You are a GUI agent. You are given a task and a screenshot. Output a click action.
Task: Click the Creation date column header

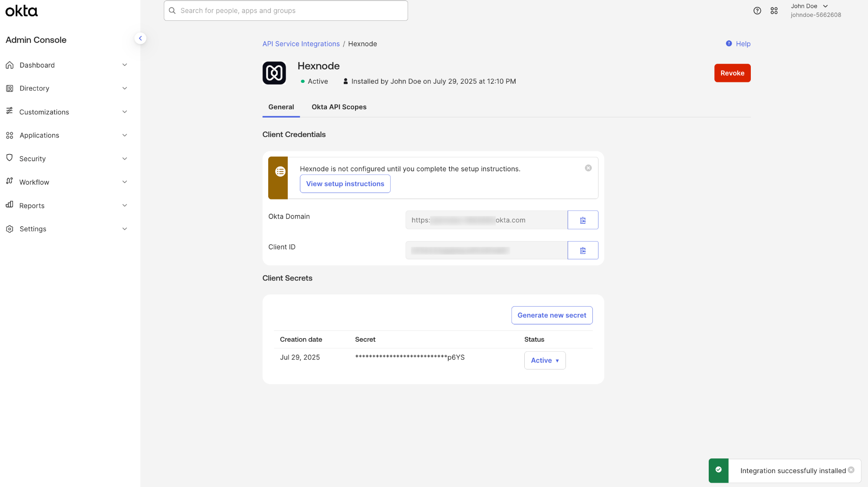[301, 340]
